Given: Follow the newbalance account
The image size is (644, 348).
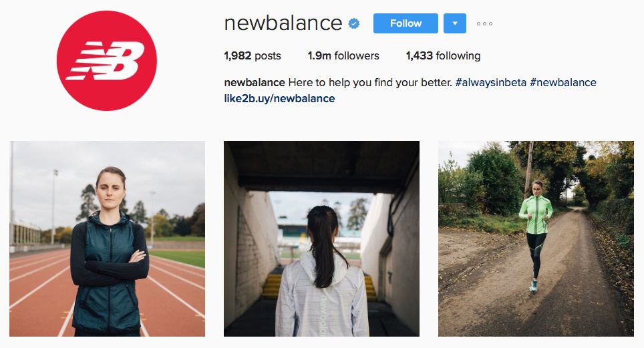Looking at the screenshot, I should (x=406, y=23).
